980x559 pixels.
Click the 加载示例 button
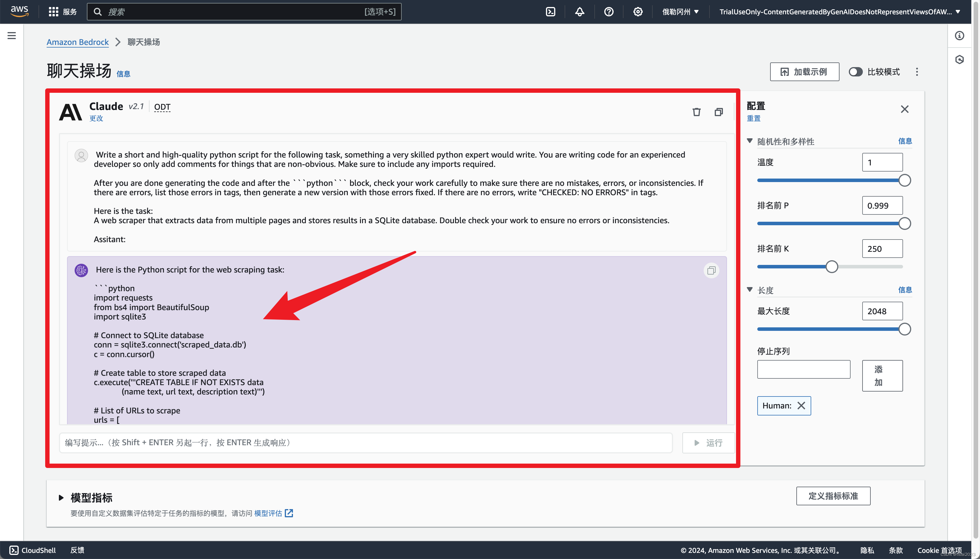click(804, 71)
